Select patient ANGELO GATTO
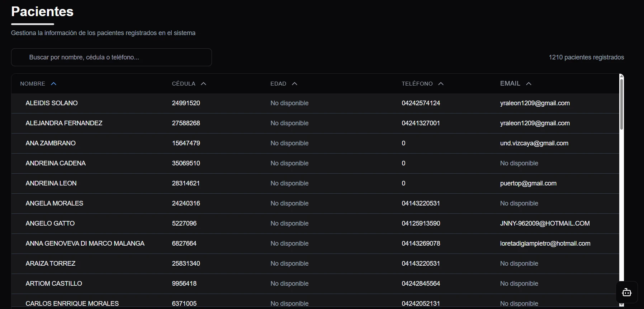This screenshot has height=309, width=644. tap(50, 223)
